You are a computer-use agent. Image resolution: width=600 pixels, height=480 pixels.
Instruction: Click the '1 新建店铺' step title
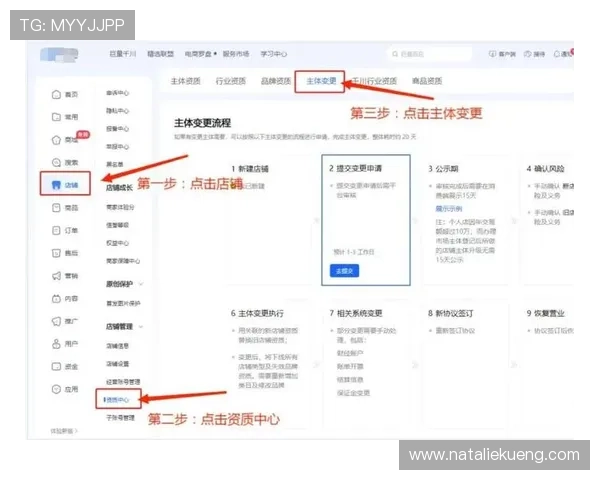(250, 169)
